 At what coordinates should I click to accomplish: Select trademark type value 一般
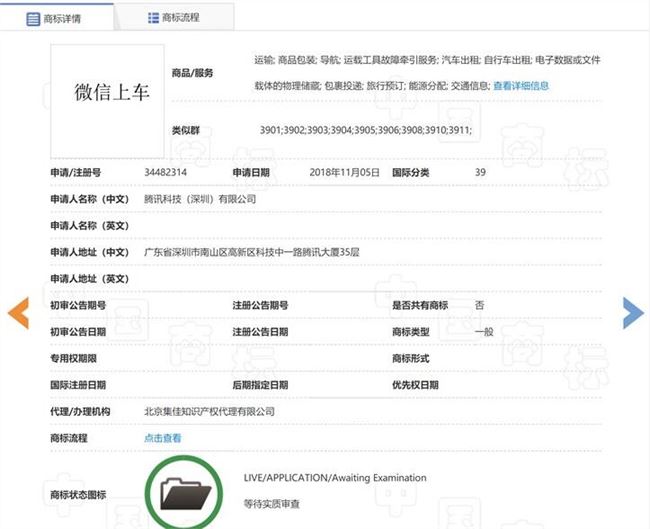[x=484, y=332]
